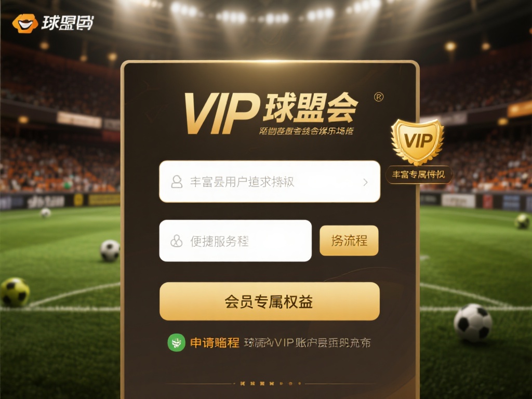Focus the first field with user icon
Image resolution: width=532 pixels, height=399 pixels.
pyautogui.click(x=270, y=181)
